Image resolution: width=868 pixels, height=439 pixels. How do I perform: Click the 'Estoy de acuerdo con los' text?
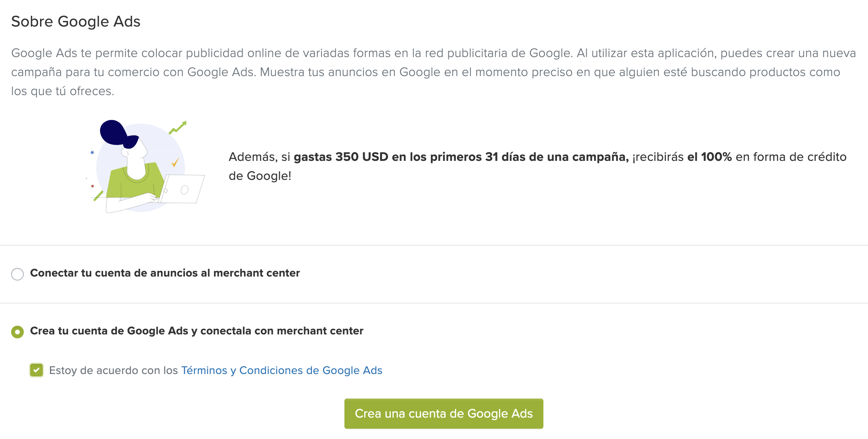[x=113, y=370]
